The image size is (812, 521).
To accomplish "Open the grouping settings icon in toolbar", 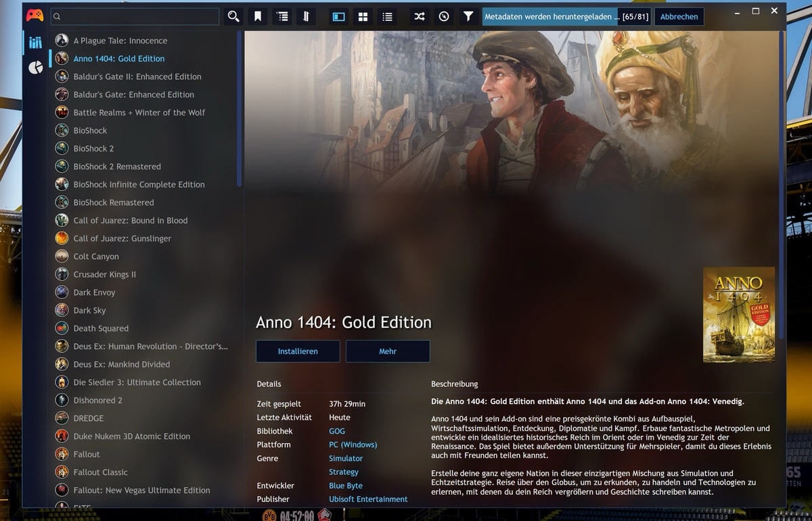I will tap(282, 16).
